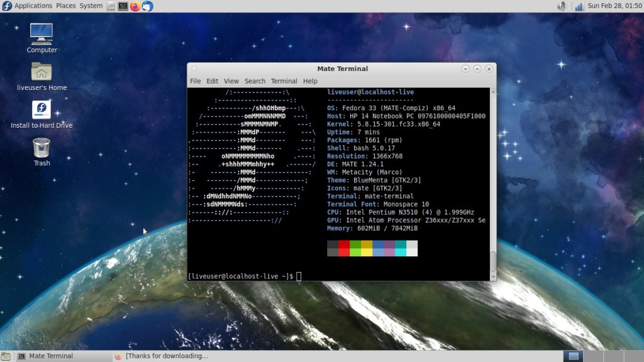
Task: Open the System menu
Action: 91,6
